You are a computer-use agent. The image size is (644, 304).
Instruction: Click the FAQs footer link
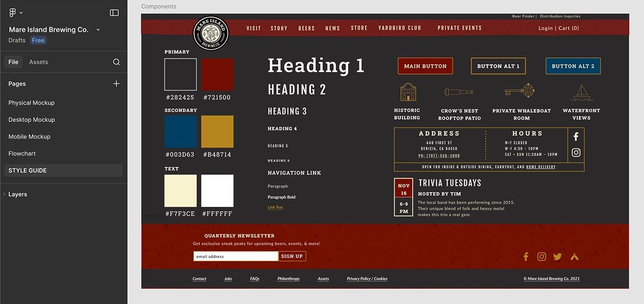[254, 279]
